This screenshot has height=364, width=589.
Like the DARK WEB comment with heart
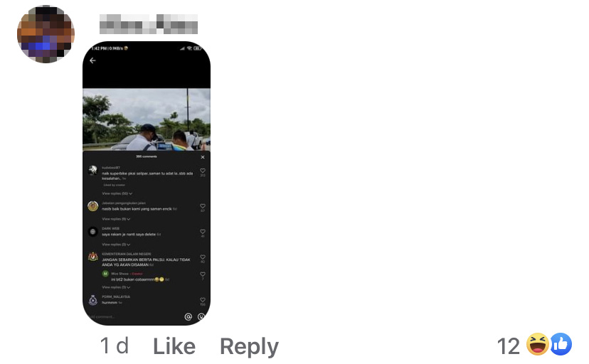click(x=203, y=232)
